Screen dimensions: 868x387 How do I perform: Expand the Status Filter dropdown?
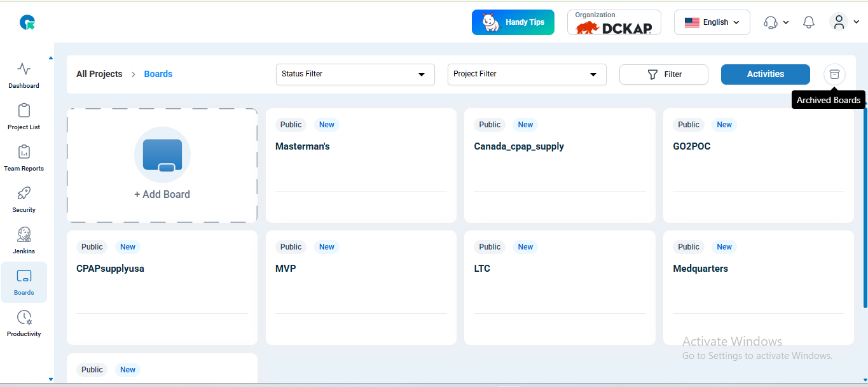[x=355, y=74]
